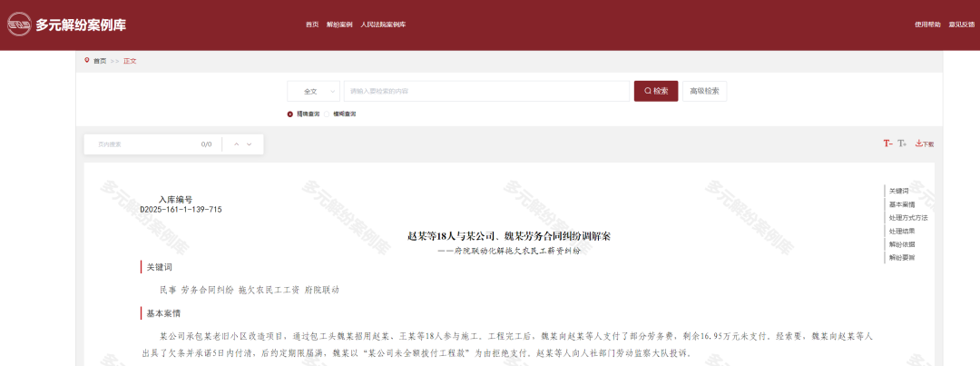Screen dimensions: 980x366
Task: Jump to 关键词 in the side outline
Action: coord(898,191)
